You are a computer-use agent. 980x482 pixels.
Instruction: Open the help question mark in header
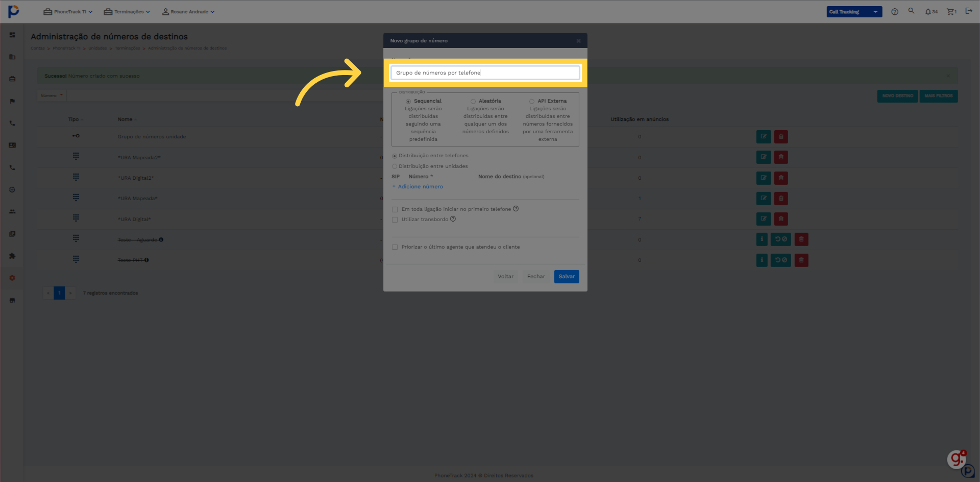(x=895, y=11)
